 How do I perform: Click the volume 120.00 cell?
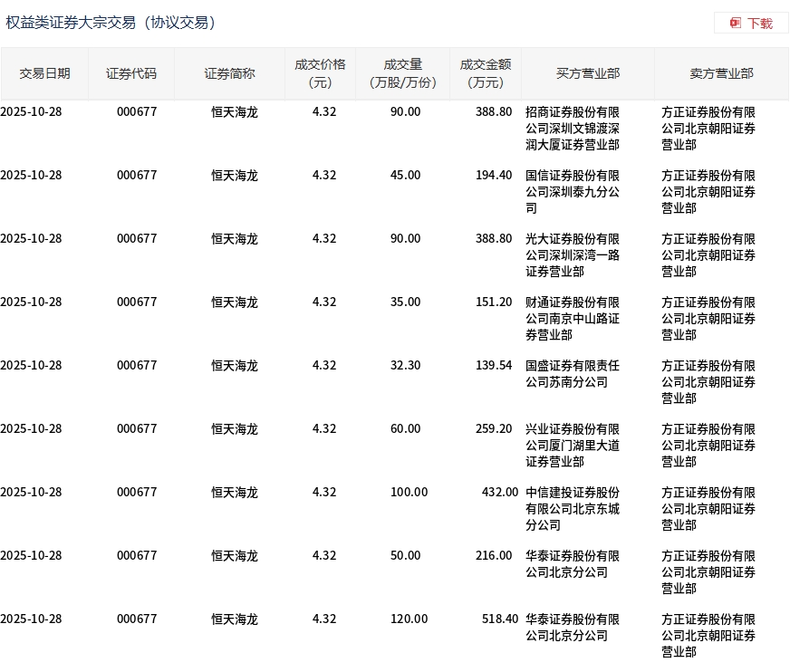click(409, 619)
